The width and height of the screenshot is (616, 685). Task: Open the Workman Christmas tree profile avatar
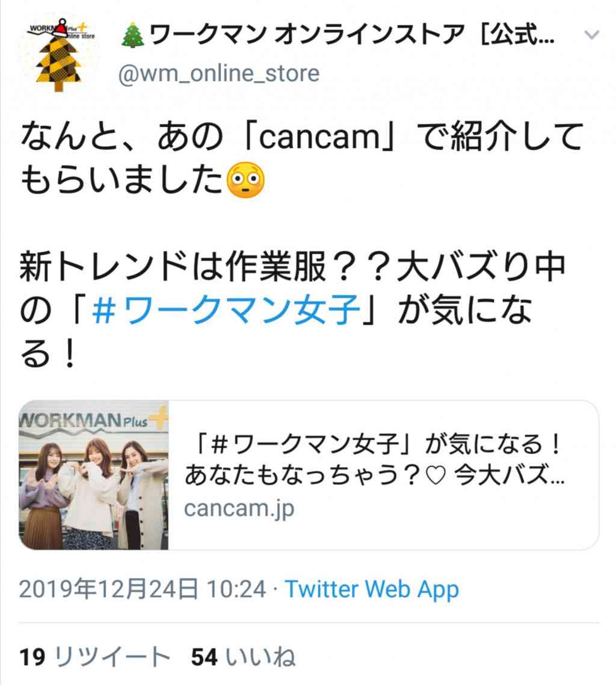59,54
